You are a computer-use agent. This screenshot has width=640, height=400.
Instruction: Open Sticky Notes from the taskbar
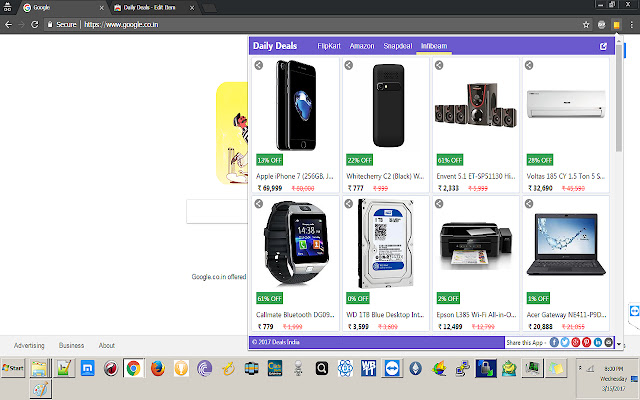pyautogui.click(x=556, y=368)
